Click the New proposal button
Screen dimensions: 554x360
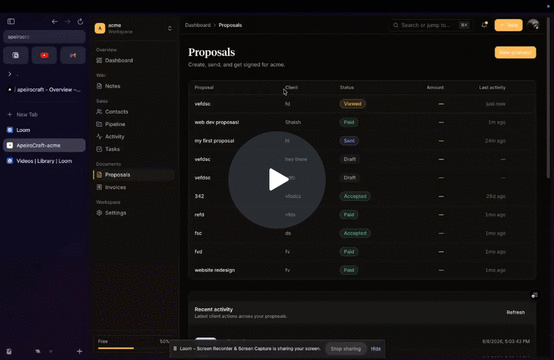[515, 52]
